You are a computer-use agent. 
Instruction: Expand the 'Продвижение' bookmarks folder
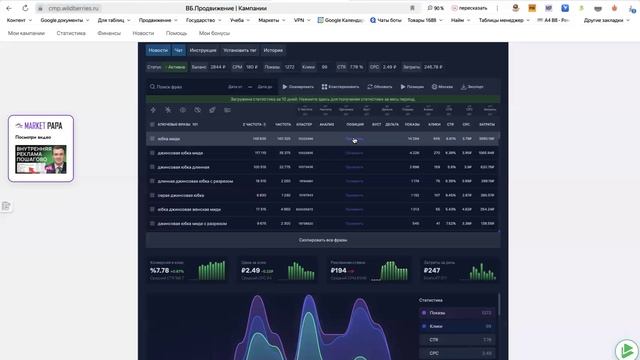158,20
